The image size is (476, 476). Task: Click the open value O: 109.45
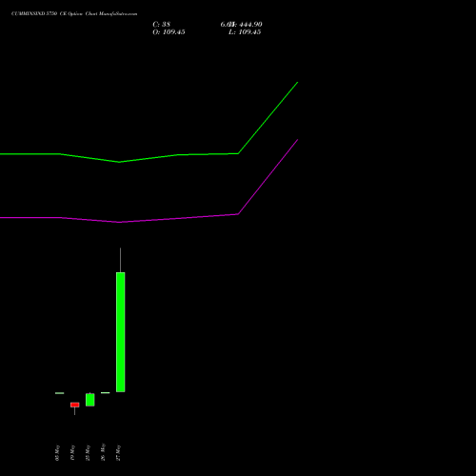pyautogui.click(x=169, y=32)
